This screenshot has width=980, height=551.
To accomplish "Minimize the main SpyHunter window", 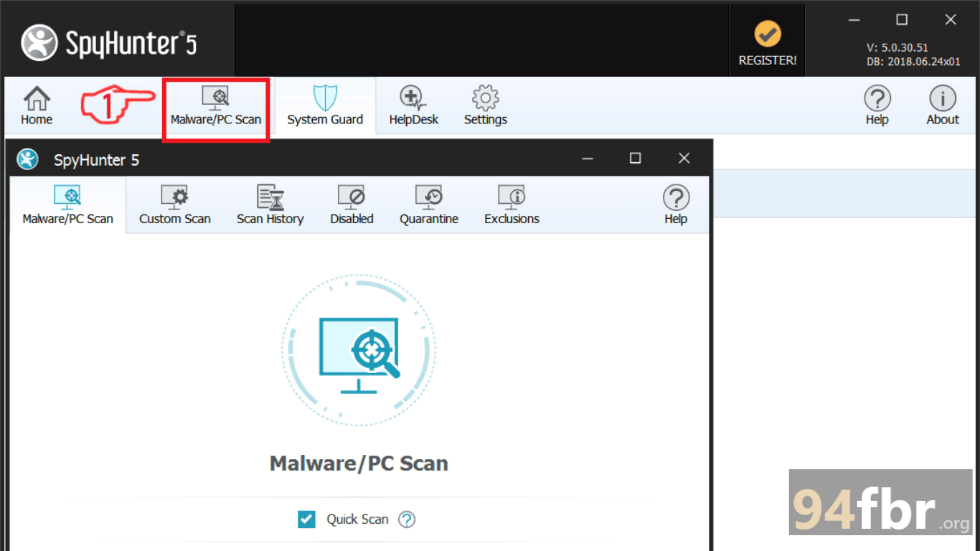I will click(x=854, y=20).
